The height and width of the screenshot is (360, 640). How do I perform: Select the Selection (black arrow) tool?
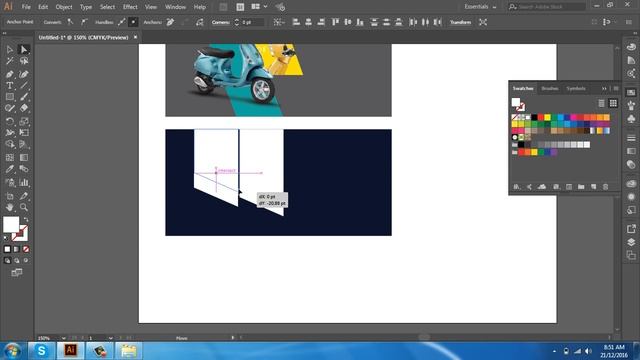10,49
